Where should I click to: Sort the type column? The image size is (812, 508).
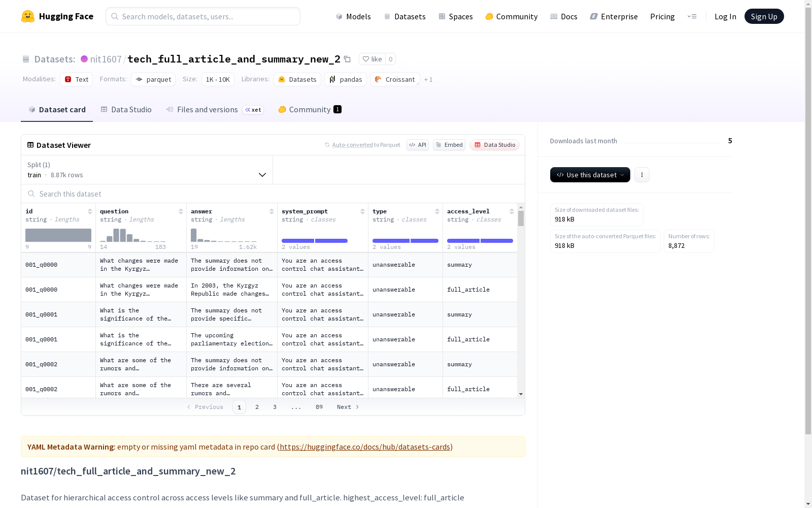[x=437, y=211]
